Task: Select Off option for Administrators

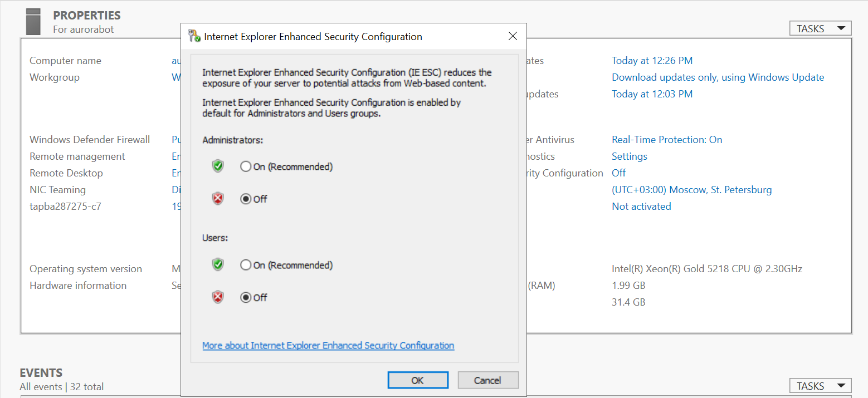Action: click(x=246, y=199)
